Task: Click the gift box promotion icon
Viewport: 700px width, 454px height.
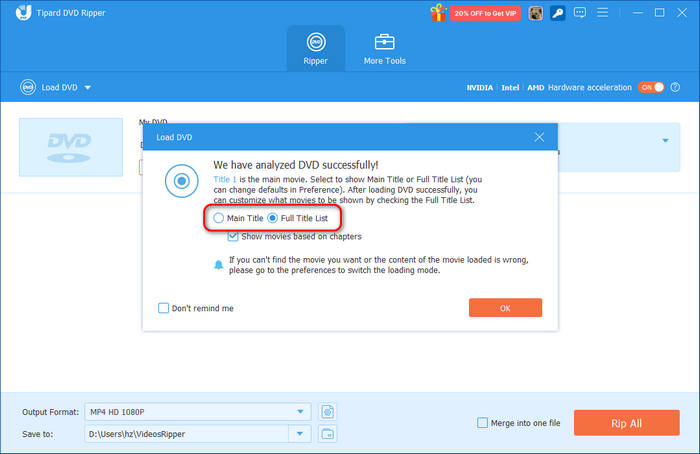Action: click(x=437, y=13)
